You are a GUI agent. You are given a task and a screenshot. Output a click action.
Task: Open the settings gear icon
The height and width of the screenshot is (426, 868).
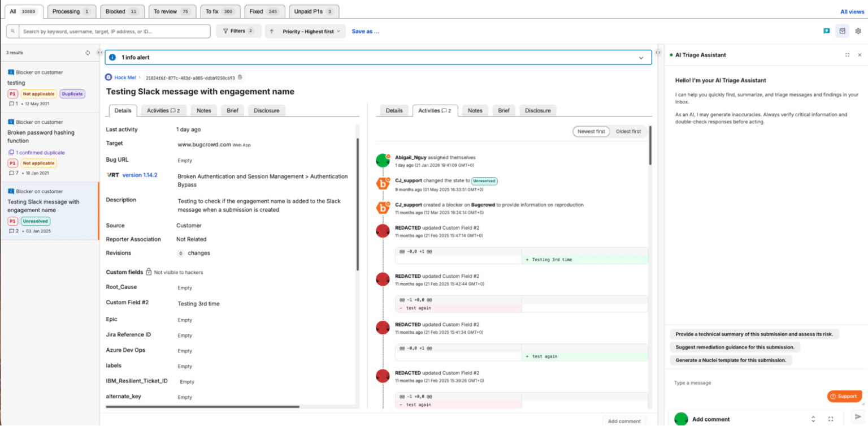(858, 31)
